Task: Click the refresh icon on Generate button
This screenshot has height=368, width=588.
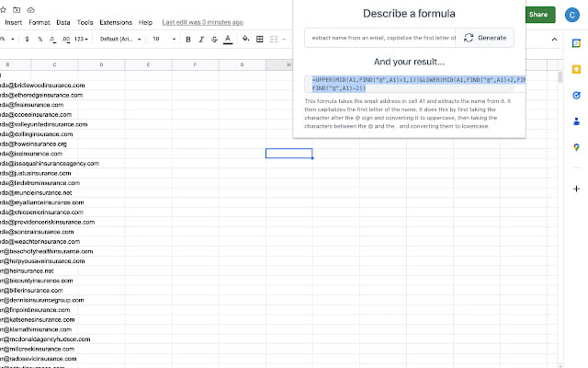Action: click(469, 38)
